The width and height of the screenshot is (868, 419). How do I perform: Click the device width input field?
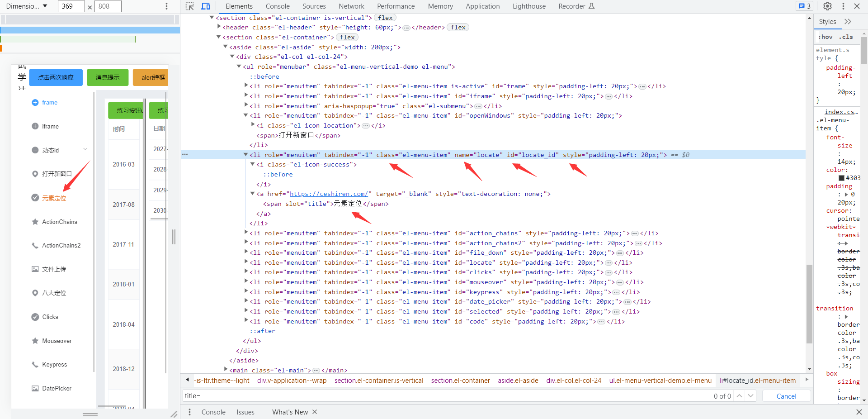71,6
